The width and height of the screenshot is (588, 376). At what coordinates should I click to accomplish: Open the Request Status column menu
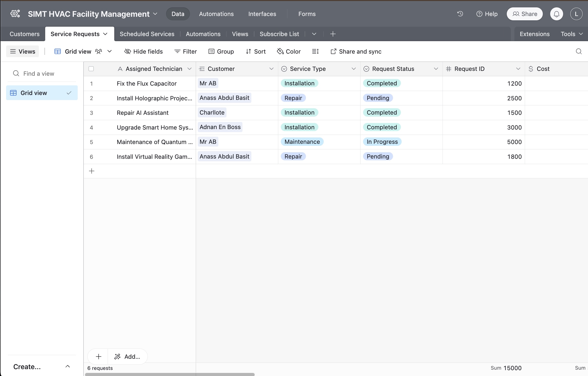pyautogui.click(x=436, y=69)
